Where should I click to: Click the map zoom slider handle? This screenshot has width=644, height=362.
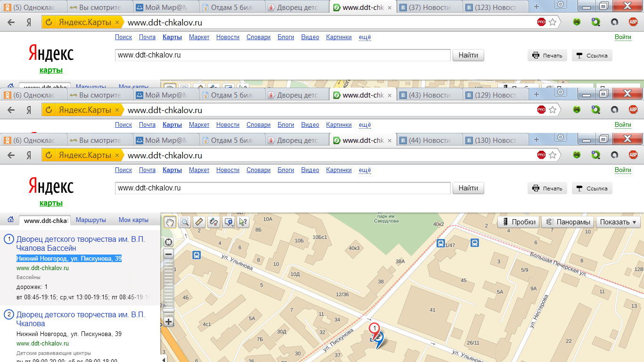tap(168, 311)
